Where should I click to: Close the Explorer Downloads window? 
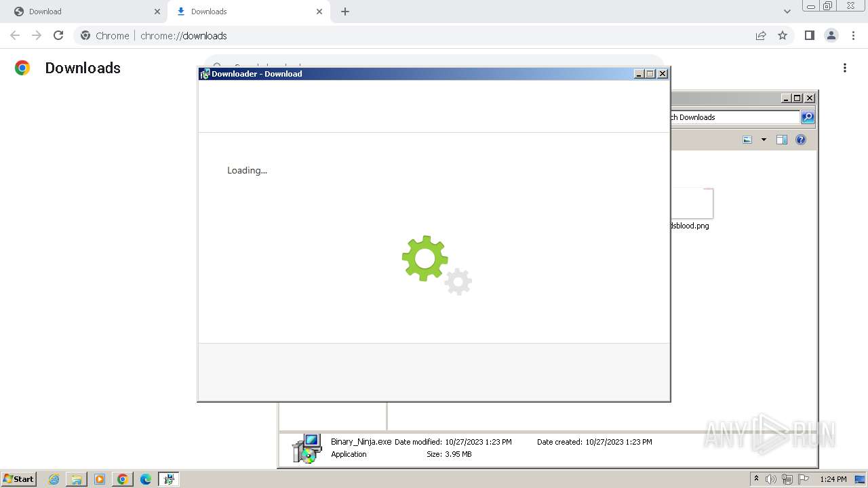[810, 98]
